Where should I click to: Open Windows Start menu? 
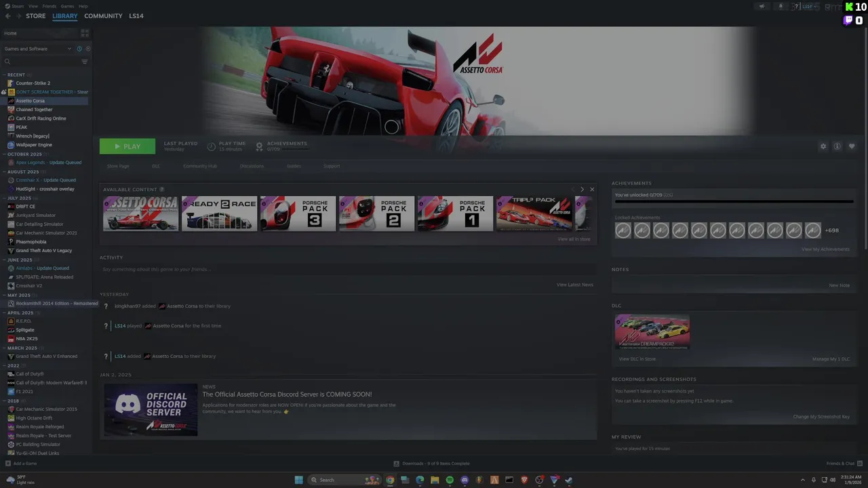click(298, 480)
